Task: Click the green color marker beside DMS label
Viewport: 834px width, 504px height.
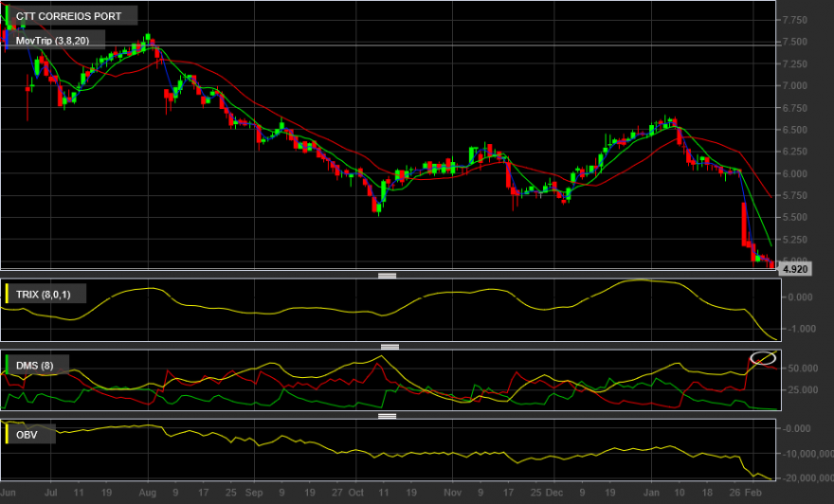Action: point(7,366)
